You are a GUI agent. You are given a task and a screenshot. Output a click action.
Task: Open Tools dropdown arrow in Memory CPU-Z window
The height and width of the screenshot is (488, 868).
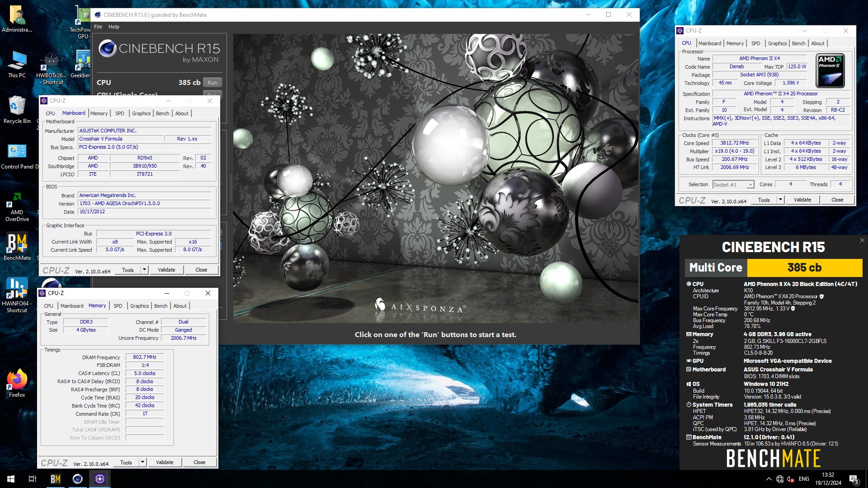[x=143, y=462]
